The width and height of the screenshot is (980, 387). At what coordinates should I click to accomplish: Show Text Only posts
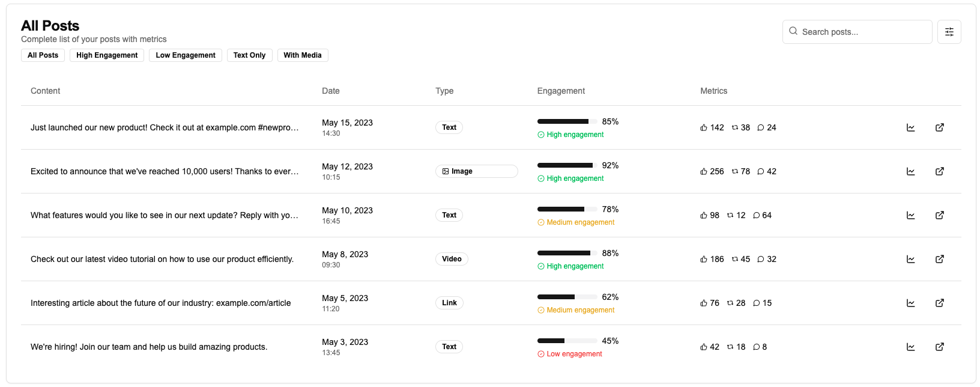(x=249, y=55)
